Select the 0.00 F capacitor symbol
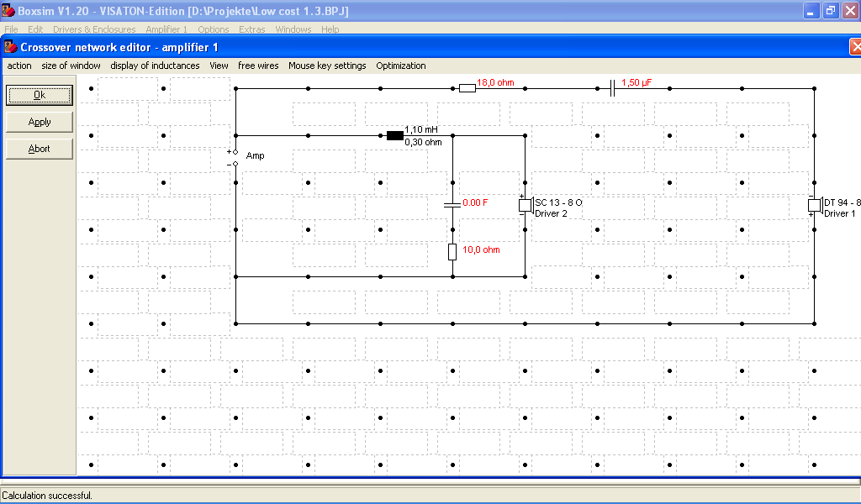This screenshot has width=861, height=504. click(x=452, y=205)
